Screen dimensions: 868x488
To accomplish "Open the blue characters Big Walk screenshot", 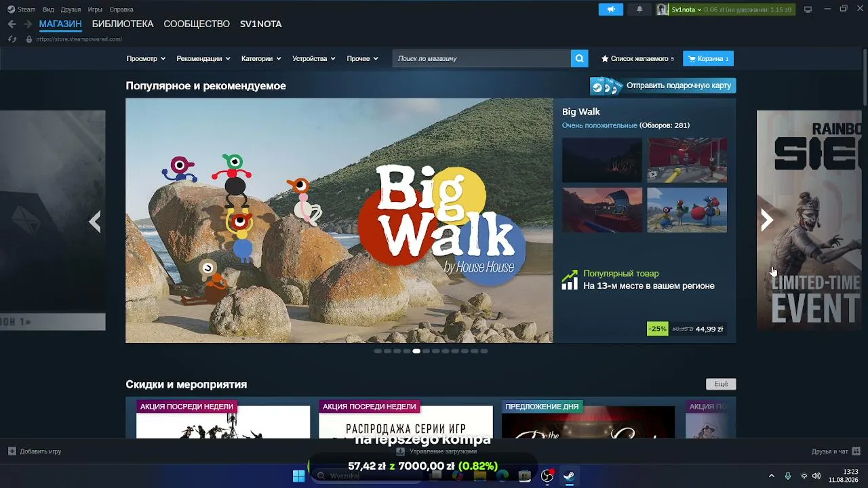I will pos(687,210).
